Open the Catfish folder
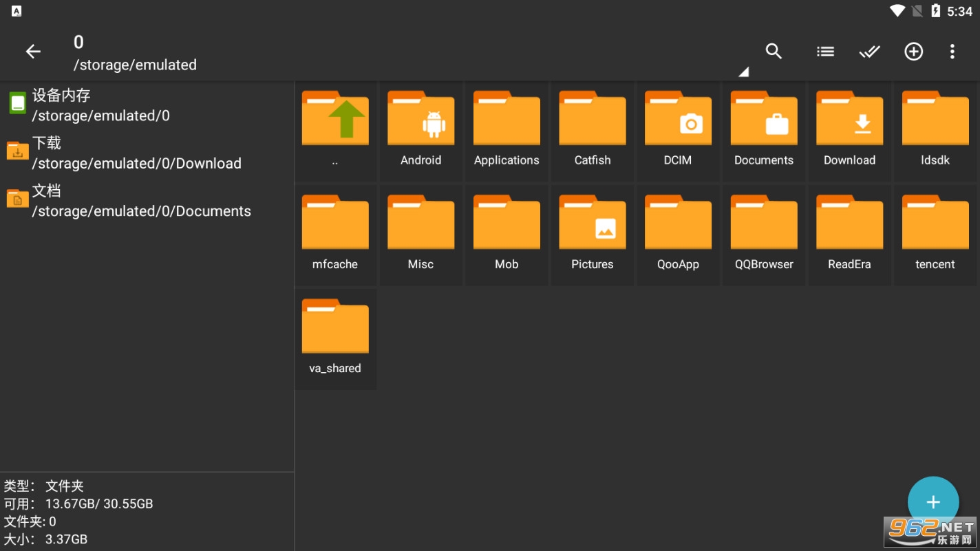Image resolution: width=980 pixels, height=551 pixels. click(593, 131)
